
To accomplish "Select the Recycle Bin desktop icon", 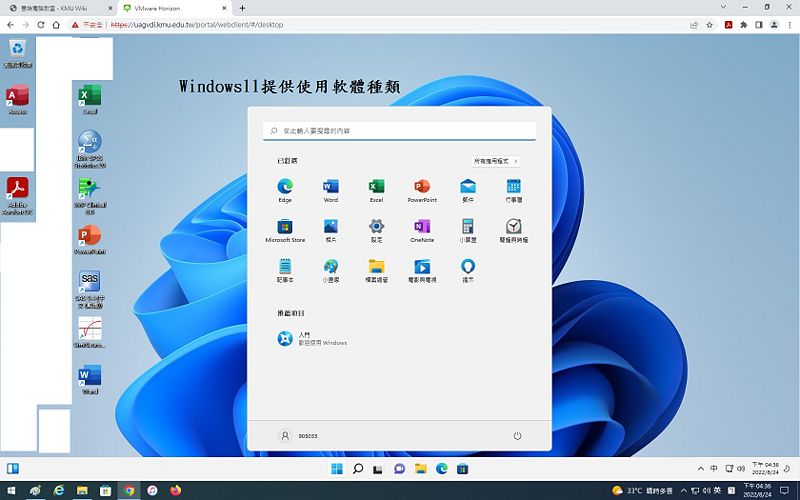I will coord(18,53).
